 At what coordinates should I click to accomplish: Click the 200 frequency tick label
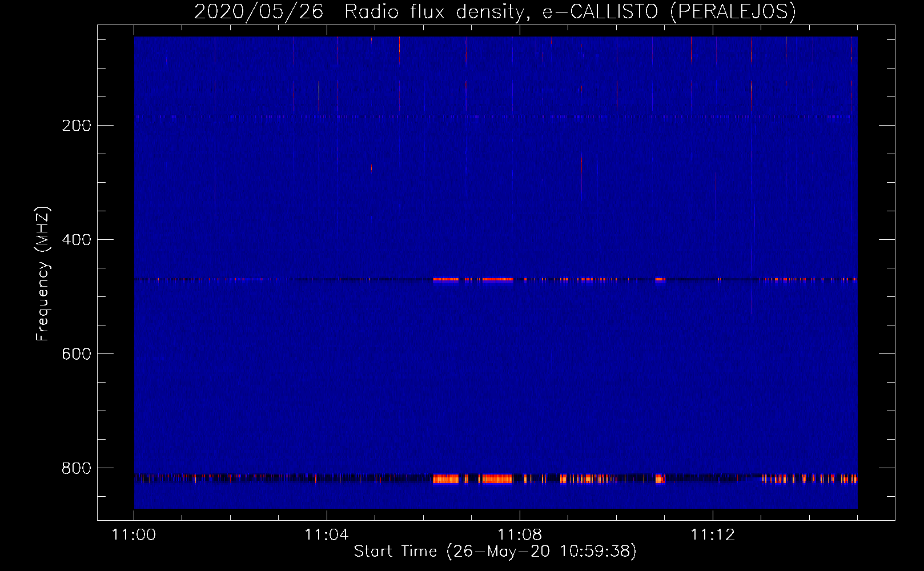point(77,126)
